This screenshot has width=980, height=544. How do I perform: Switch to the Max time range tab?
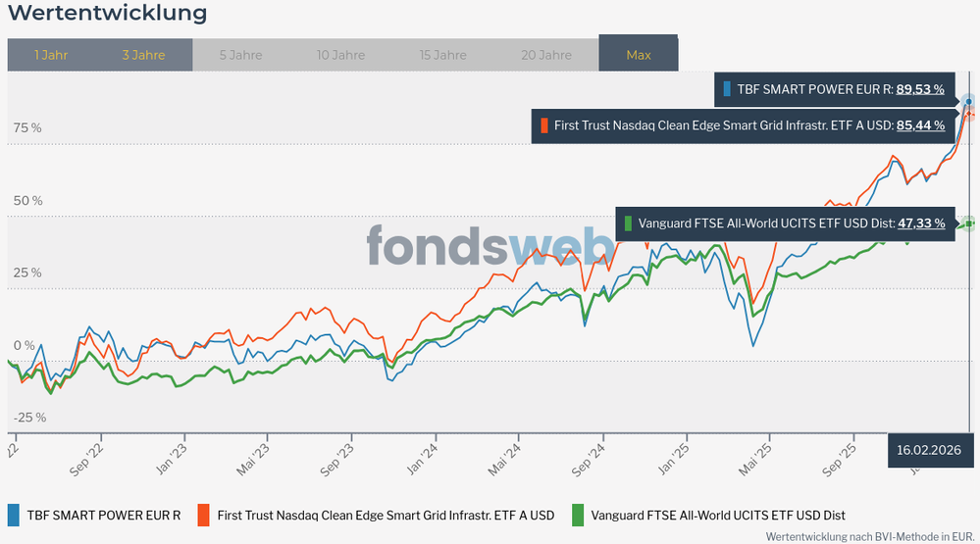638,53
